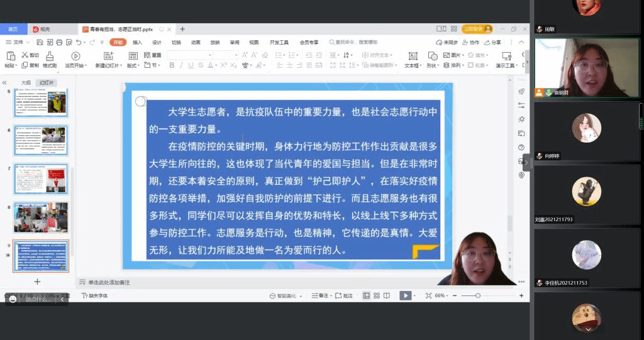
Task: Expand the File (文件) menu
Action: (17, 42)
